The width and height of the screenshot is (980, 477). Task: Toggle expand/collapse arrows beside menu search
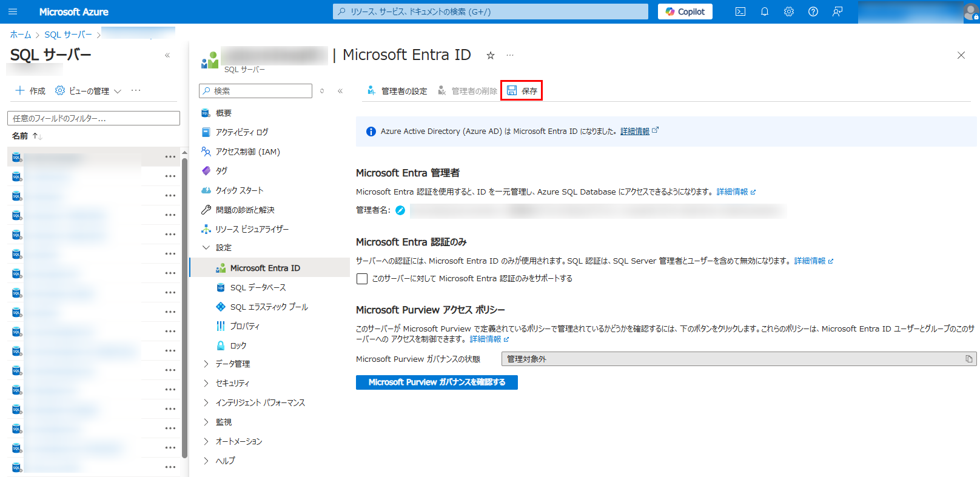pos(322,91)
